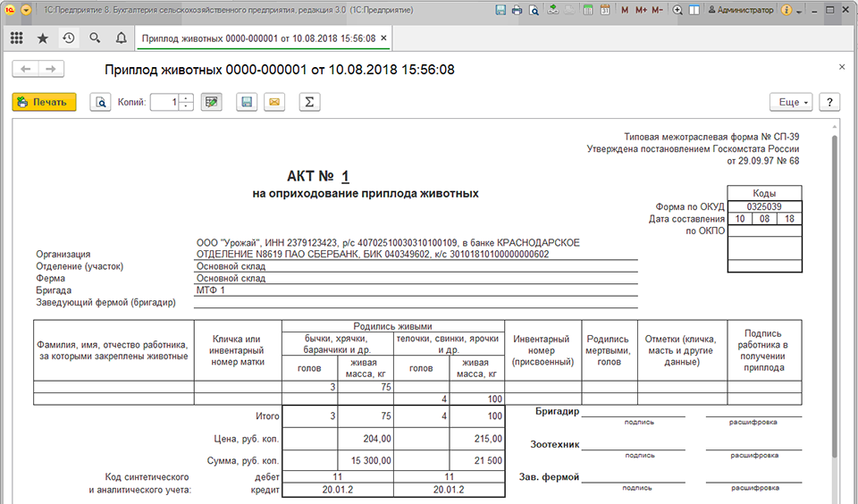Screen dimensions: 858x504
Task: Increase the copies count with the stepper arrow
Action: (187, 98)
